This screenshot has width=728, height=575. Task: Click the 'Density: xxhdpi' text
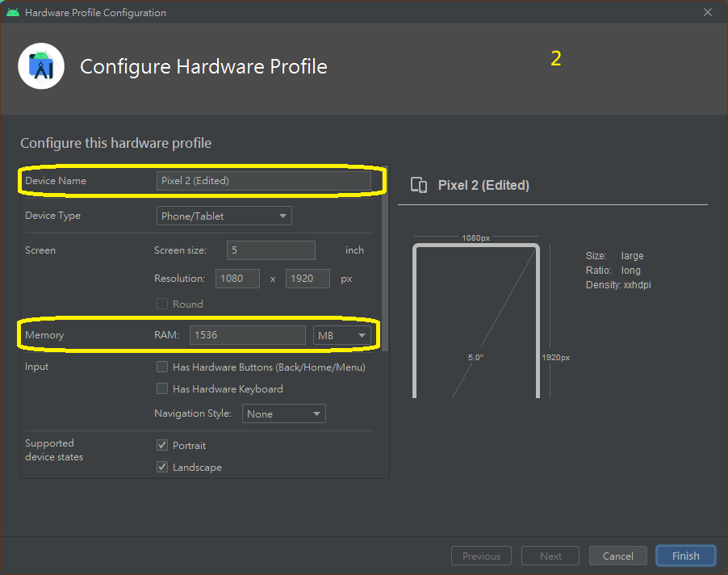(x=618, y=285)
